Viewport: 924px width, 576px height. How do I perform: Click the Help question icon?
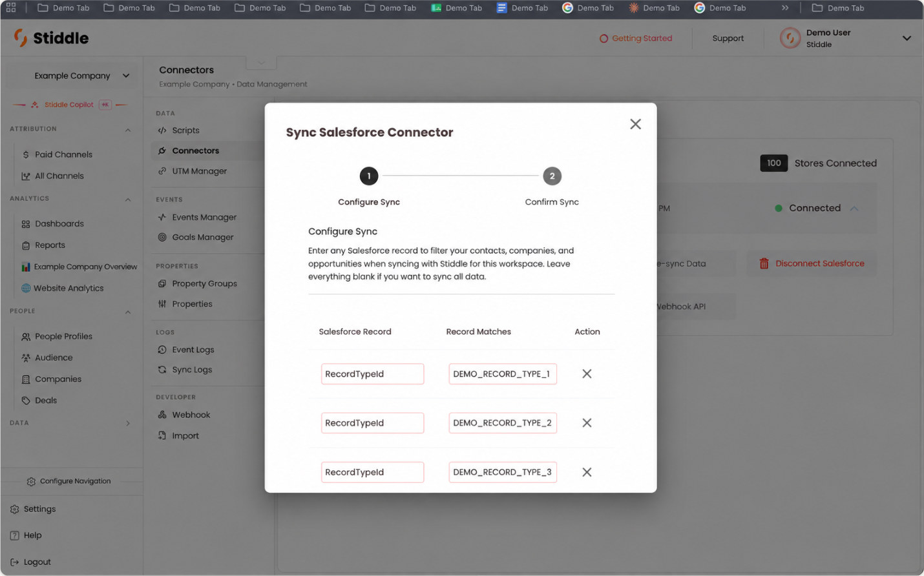point(14,535)
